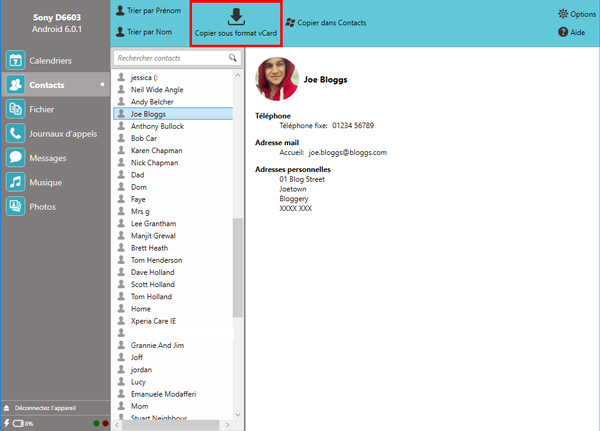Click email joe.bloggs@bloggs.com
The image size is (600, 431).
pos(347,152)
